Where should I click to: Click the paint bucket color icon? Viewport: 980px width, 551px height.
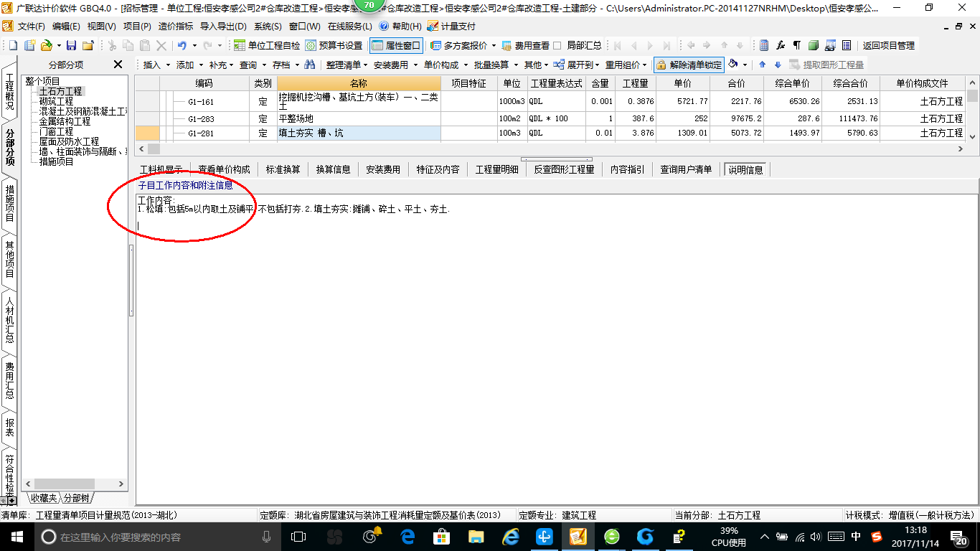733,65
